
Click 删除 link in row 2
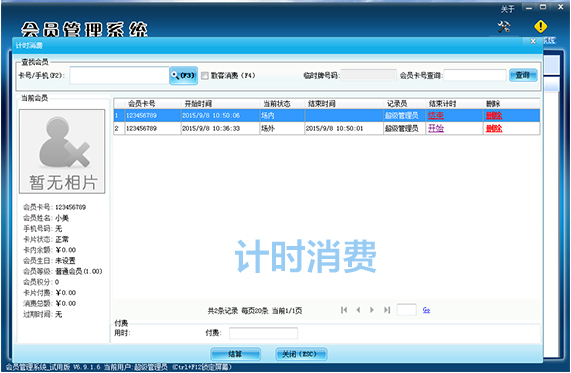pyautogui.click(x=494, y=128)
